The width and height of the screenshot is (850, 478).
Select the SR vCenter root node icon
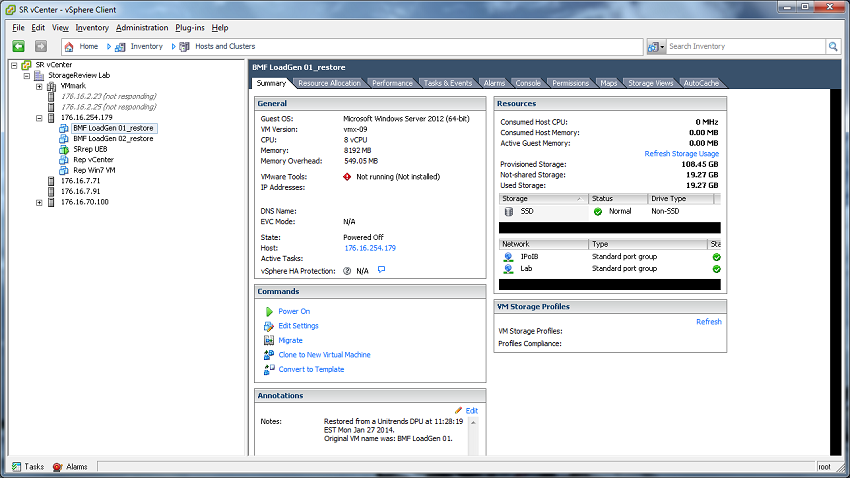26,65
